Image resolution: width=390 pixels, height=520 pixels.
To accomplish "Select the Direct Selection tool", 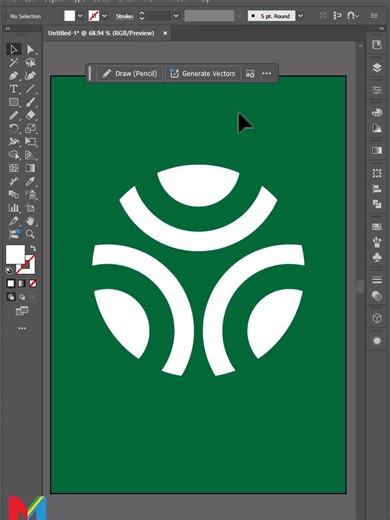I will (30, 49).
